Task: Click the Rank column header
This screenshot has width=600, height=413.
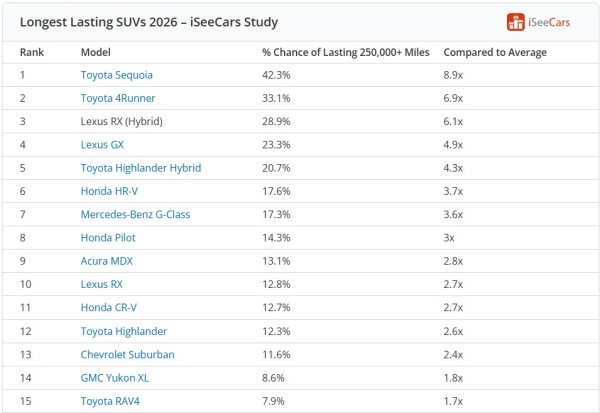Action: coord(32,52)
